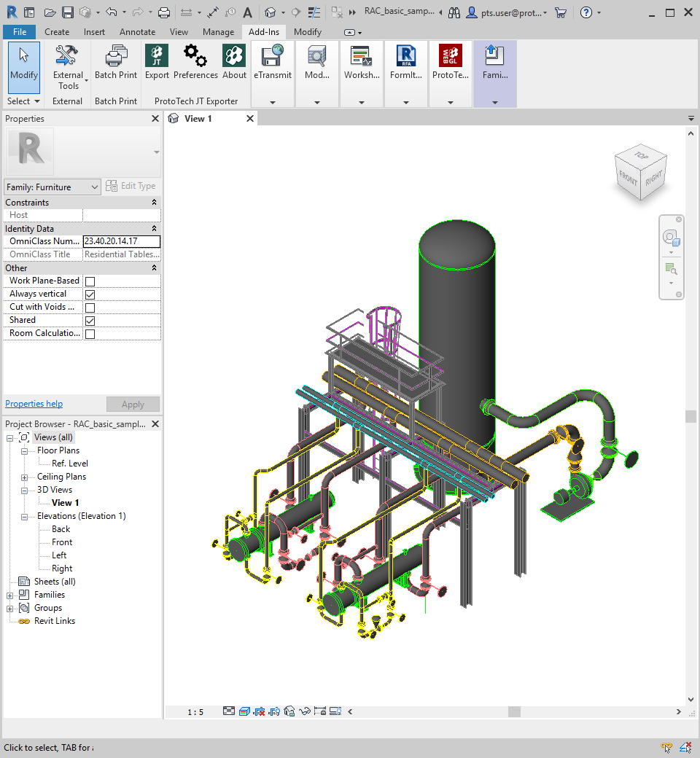Image resolution: width=700 pixels, height=758 pixels.
Task: Enable the Work Plane-Based checkbox
Action: point(90,281)
